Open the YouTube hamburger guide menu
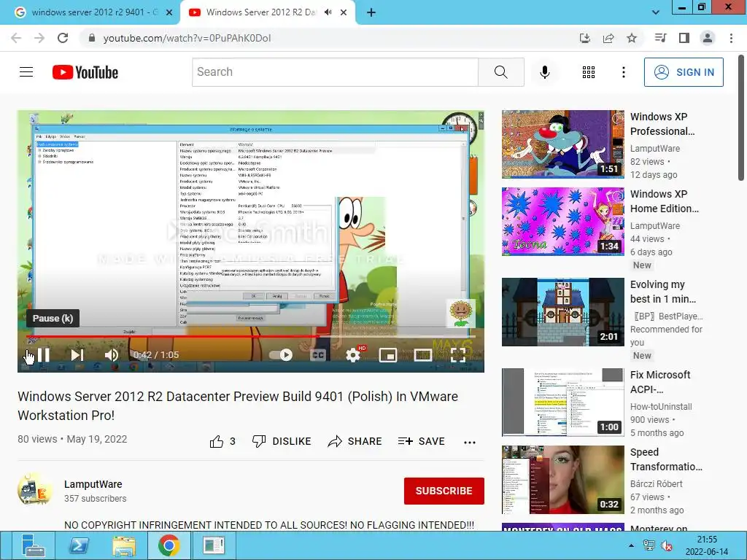Viewport: 747px width, 560px height. click(26, 72)
